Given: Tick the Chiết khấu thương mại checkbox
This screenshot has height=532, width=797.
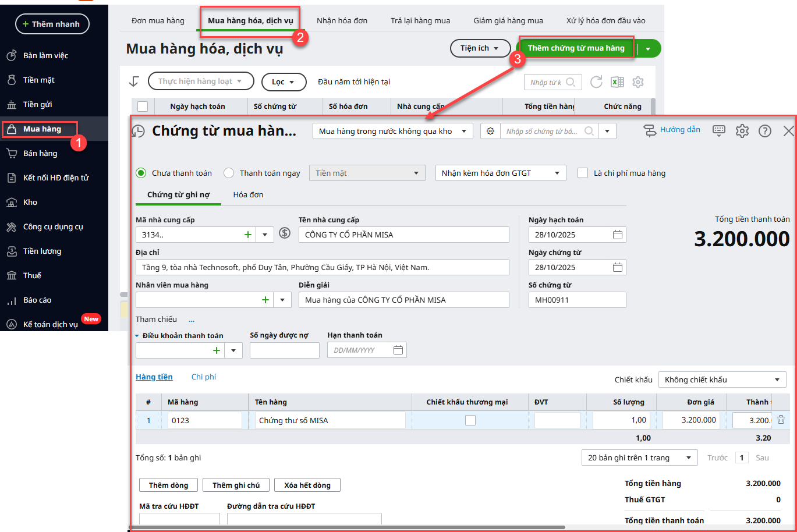Looking at the screenshot, I should pos(470,420).
